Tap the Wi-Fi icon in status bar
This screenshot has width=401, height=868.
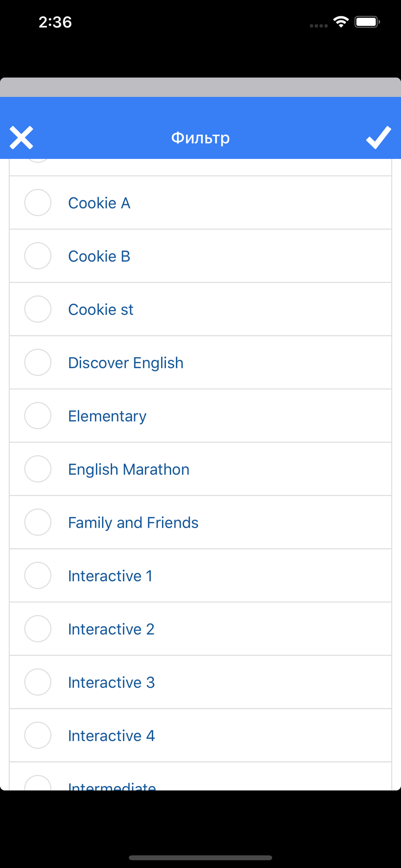(x=341, y=22)
